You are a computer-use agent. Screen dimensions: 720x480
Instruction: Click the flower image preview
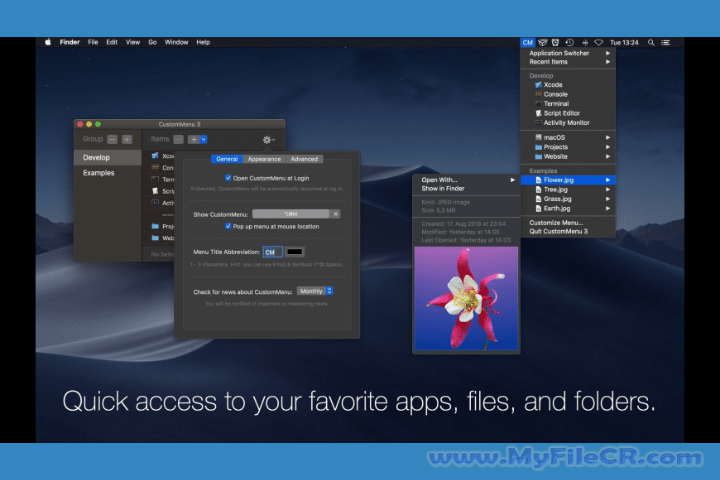pos(466,299)
